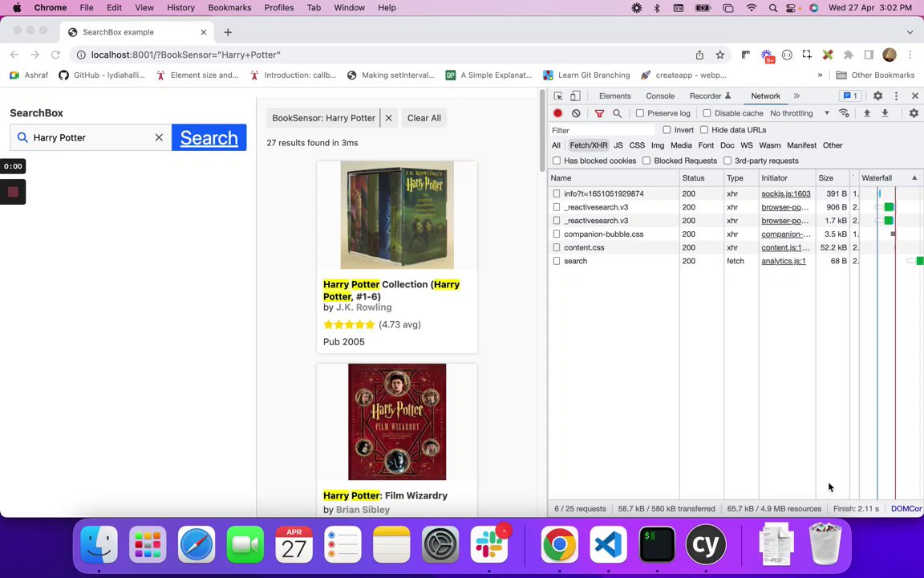Open Network panel settings gear

(x=914, y=113)
